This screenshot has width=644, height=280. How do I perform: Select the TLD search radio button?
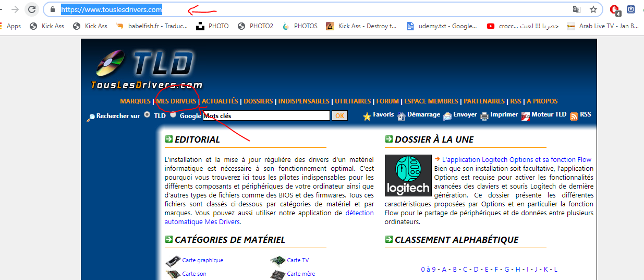(147, 114)
